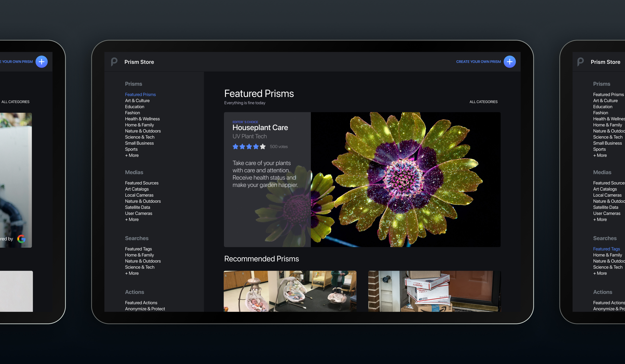Select Featured Sources in center sidebar

click(x=142, y=183)
